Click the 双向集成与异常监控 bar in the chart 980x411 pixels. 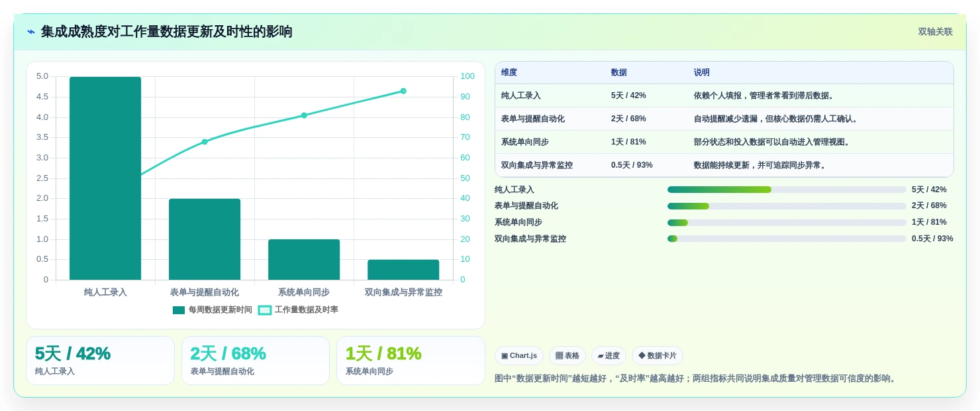click(x=403, y=270)
